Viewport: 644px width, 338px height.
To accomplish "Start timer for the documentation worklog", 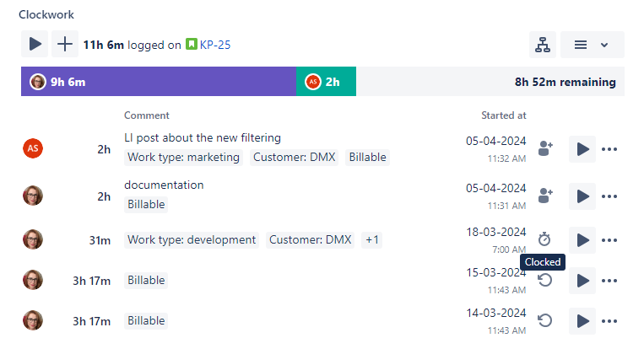I will pos(582,196).
